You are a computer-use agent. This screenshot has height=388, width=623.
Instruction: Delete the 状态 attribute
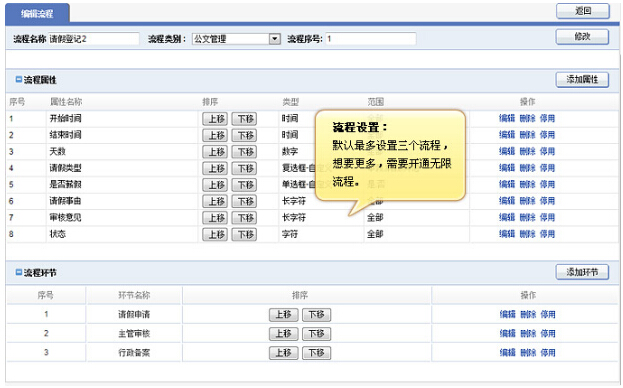[527, 234]
